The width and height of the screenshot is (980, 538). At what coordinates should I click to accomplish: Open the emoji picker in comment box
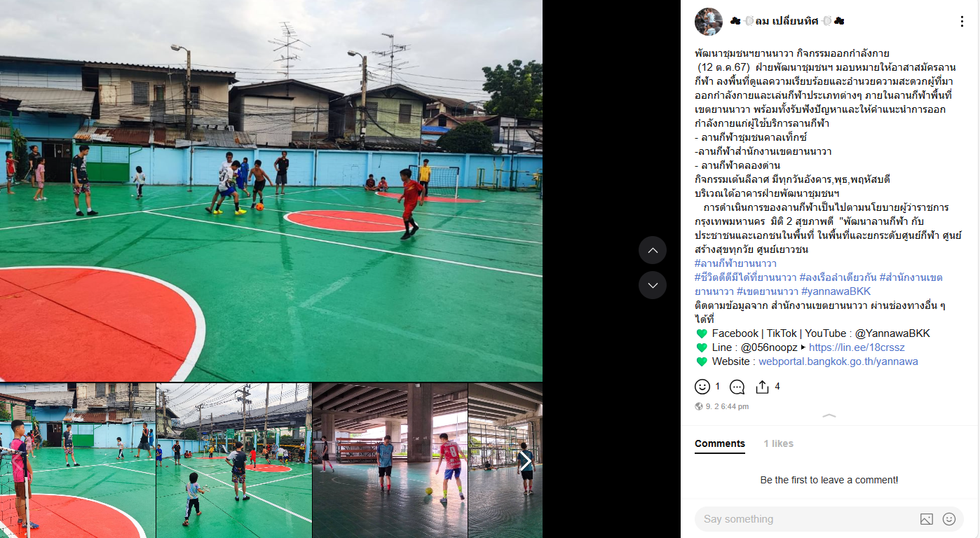(949, 519)
